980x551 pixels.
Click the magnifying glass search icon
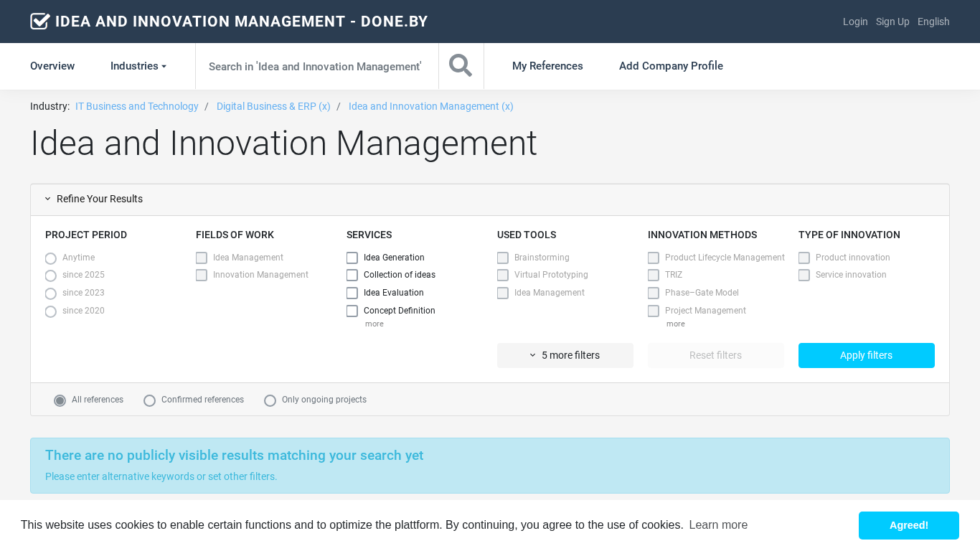461,66
